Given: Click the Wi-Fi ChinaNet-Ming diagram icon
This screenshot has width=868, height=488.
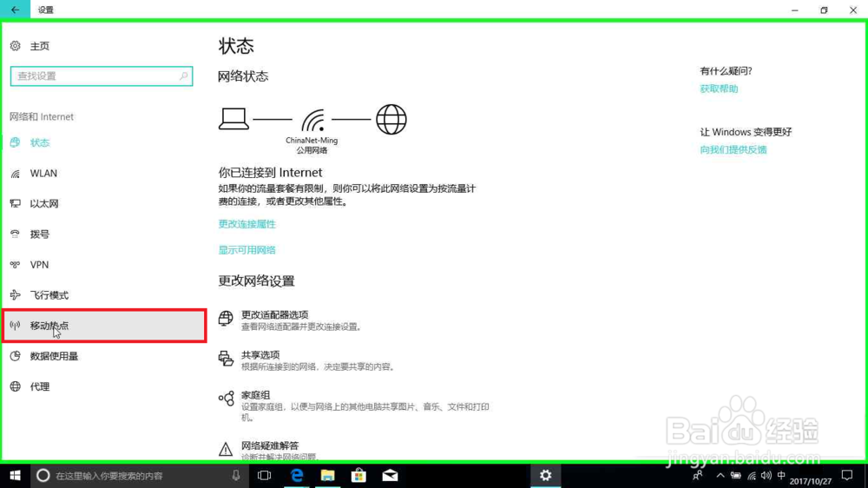Looking at the screenshot, I should tap(313, 120).
